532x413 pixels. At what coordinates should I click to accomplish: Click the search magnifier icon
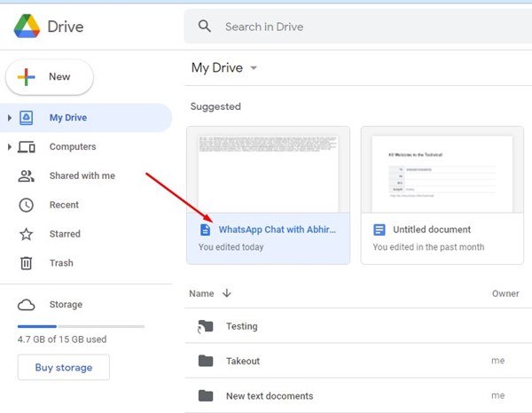click(x=205, y=26)
